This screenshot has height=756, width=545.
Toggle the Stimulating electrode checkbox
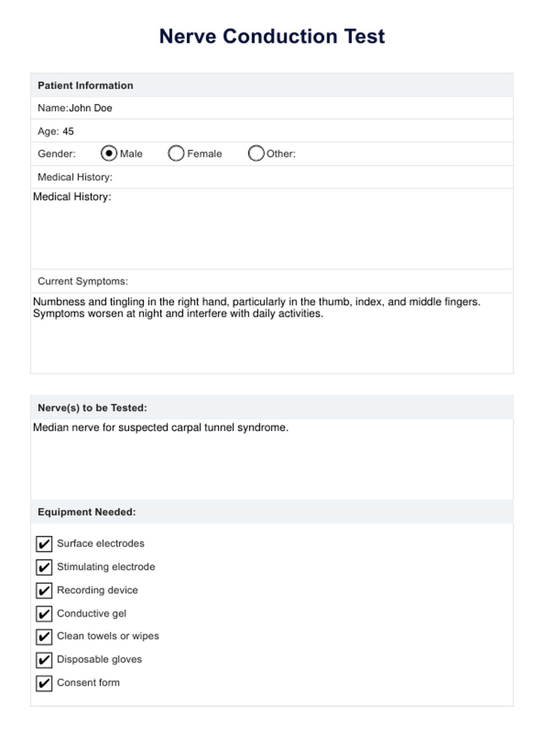click(x=44, y=567)
